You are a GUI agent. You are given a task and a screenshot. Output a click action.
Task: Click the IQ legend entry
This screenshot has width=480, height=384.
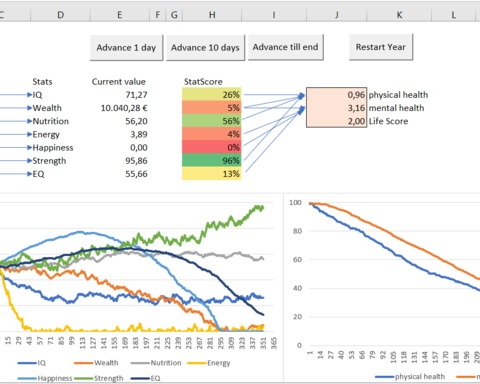31,363
